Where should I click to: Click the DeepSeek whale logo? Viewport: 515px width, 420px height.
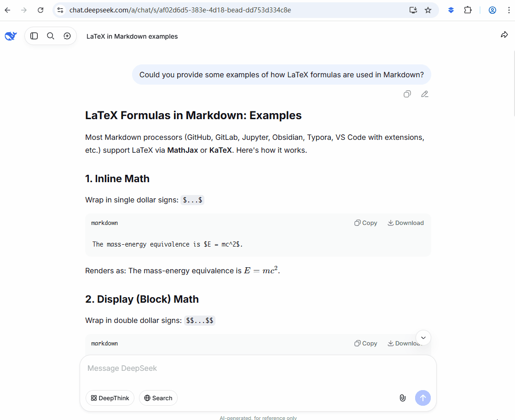11,36
